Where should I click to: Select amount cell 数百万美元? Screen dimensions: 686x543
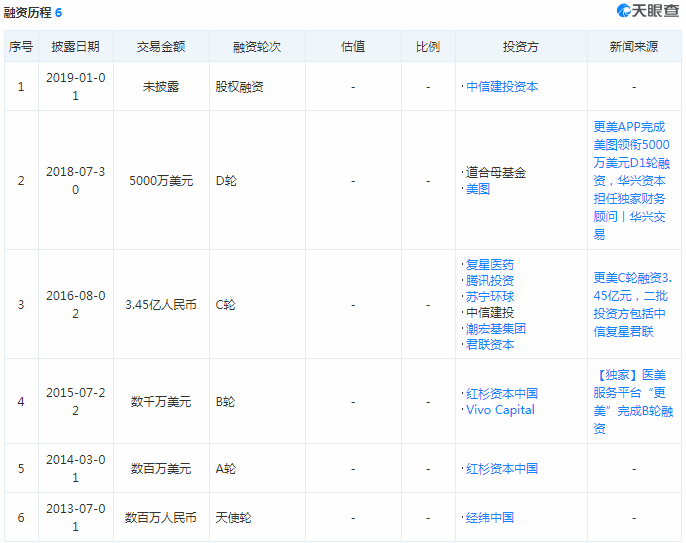[x=161, y=469]
